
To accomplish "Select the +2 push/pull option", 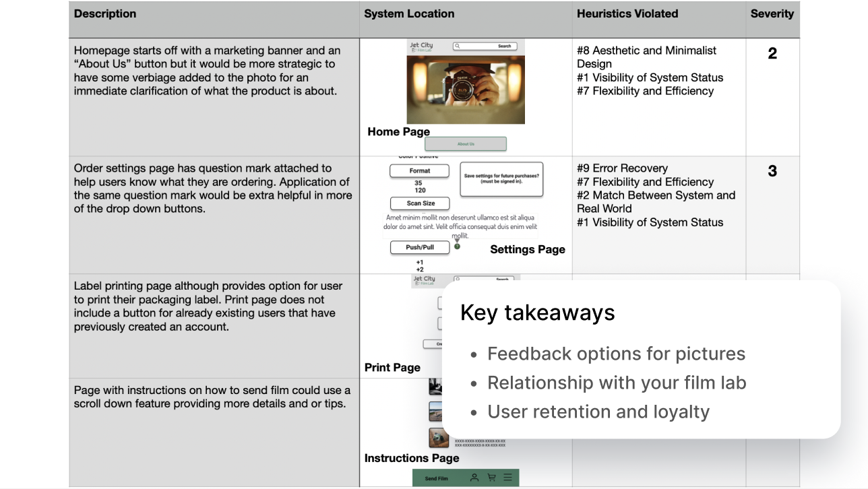I will pos(420,269).
